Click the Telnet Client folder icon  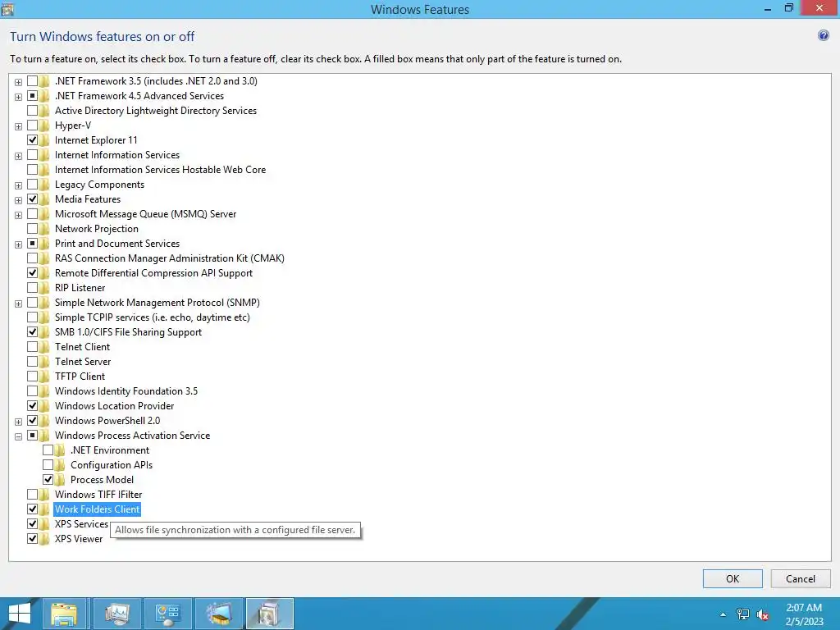pos(44,347)
